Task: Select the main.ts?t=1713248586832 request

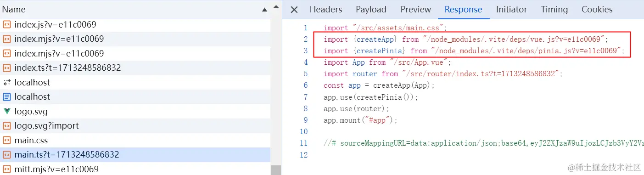Action: (x=135, y=155)
